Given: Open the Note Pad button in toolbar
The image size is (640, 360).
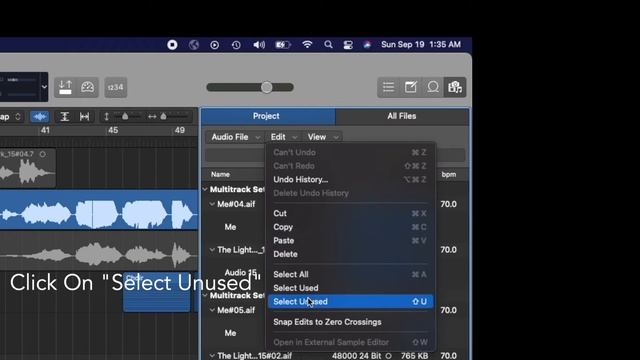Looking at the screenshot, I should [x=410, y=87].
